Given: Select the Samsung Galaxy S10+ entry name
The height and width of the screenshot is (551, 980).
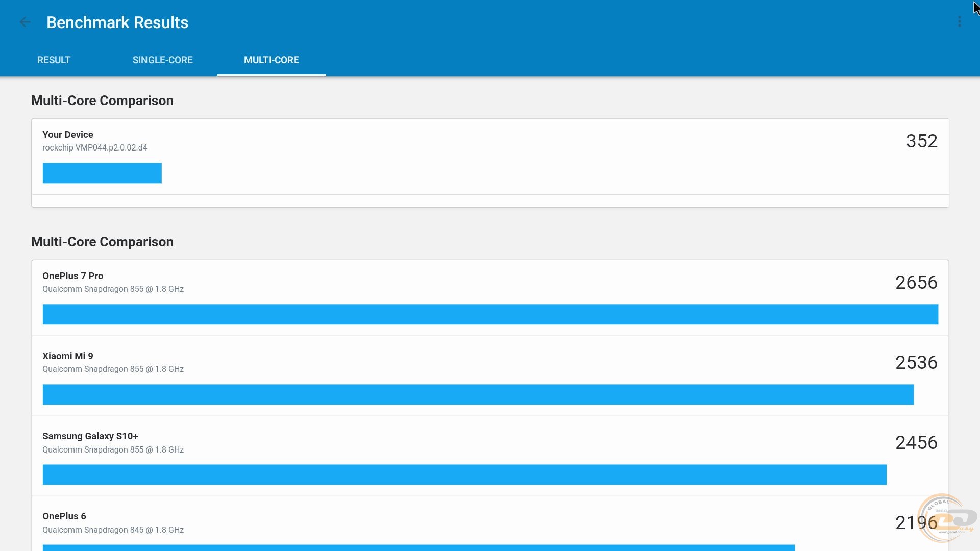Looking at the screenshot, I should [x=90, y=436].
